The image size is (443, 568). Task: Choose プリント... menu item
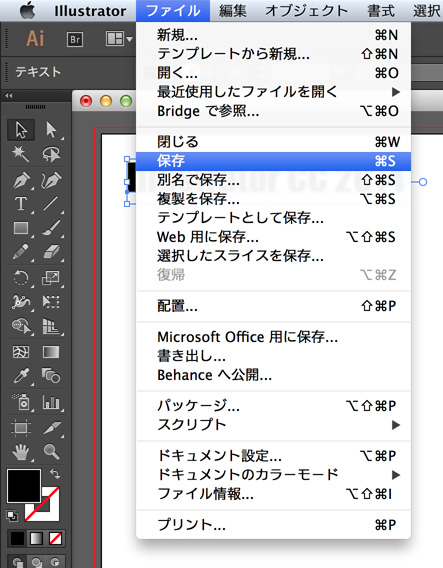[274, 525]
